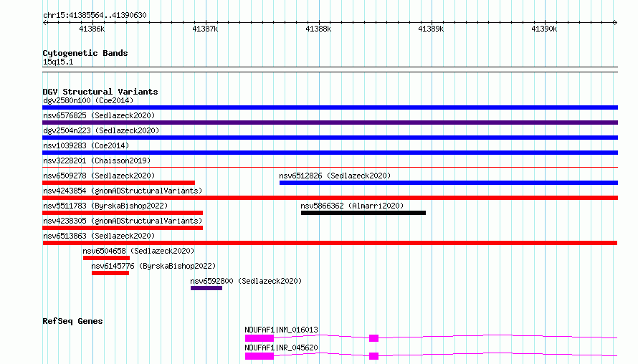
Task: Click the left arrow of the ruler
Action: [44, 22]
